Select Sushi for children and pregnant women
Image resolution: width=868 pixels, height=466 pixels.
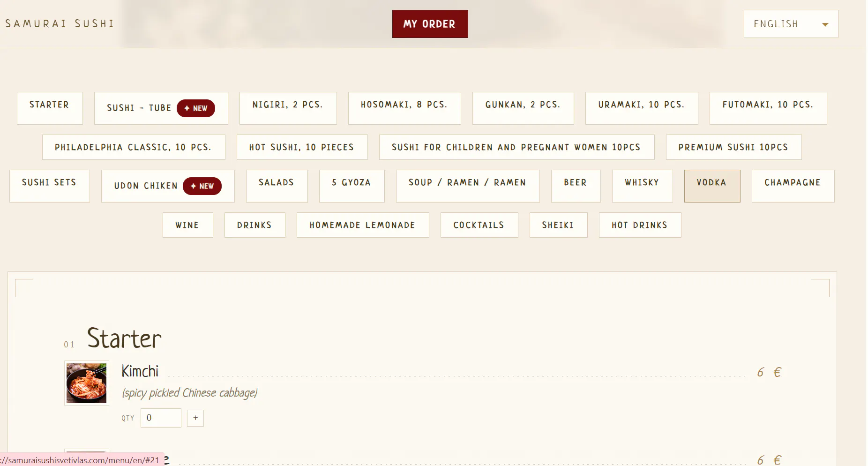pos(516,147)
